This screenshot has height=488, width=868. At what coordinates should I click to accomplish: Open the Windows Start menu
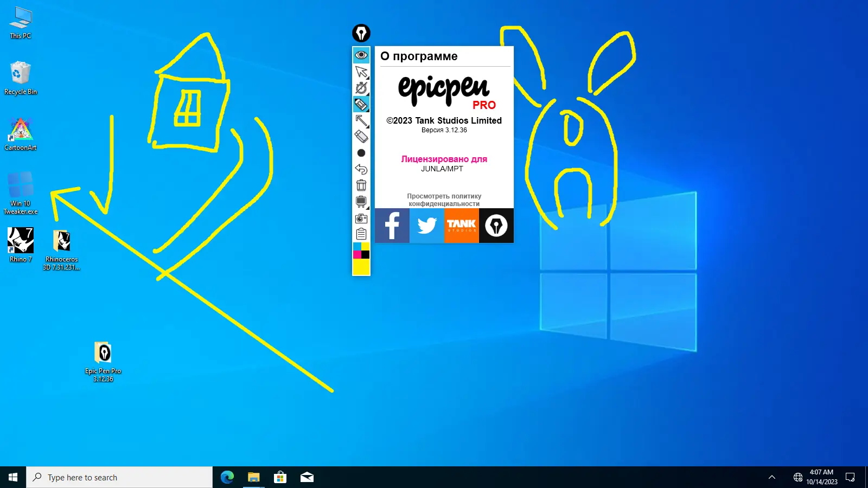click(13, 477)
